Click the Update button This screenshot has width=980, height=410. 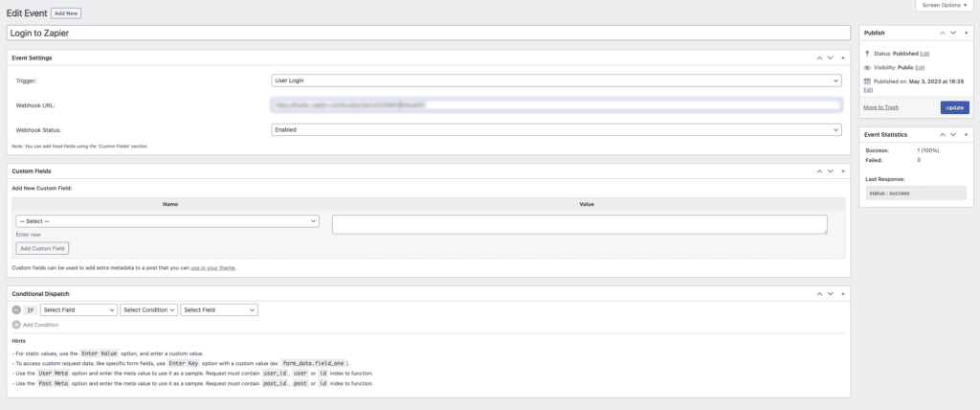click(954, 107)
